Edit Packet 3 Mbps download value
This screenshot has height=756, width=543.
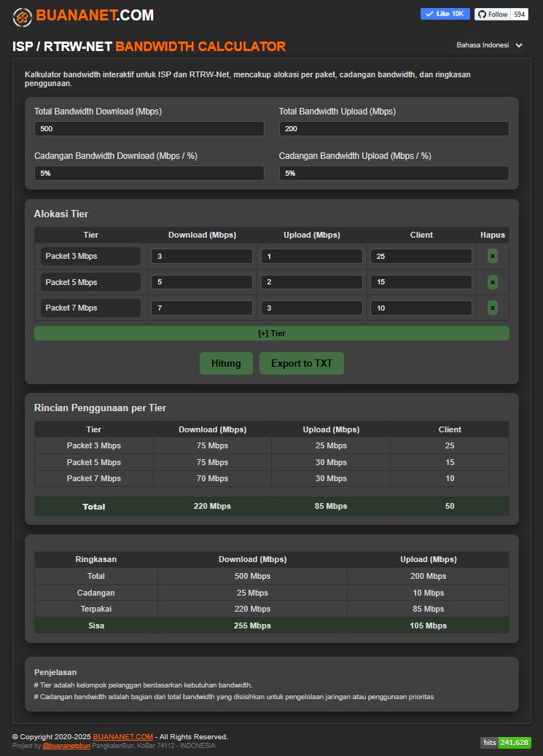click(x=202, y=256)
